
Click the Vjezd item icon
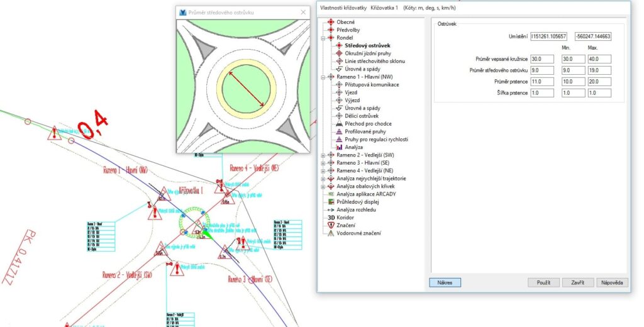[339, 92]
